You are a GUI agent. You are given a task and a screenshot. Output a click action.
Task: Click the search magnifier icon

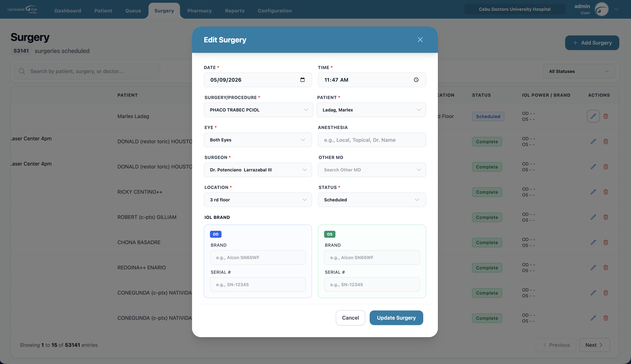coord(22,71)
